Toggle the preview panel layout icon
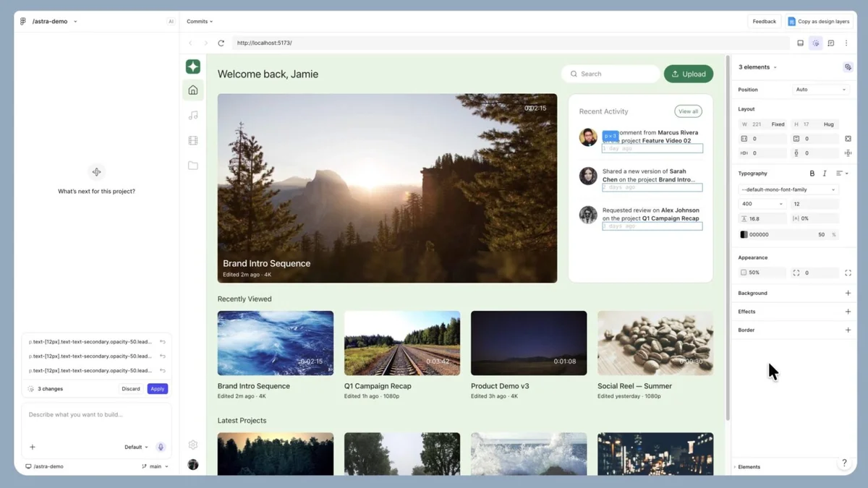Screen dimensions: 868x488 point(800,43)
